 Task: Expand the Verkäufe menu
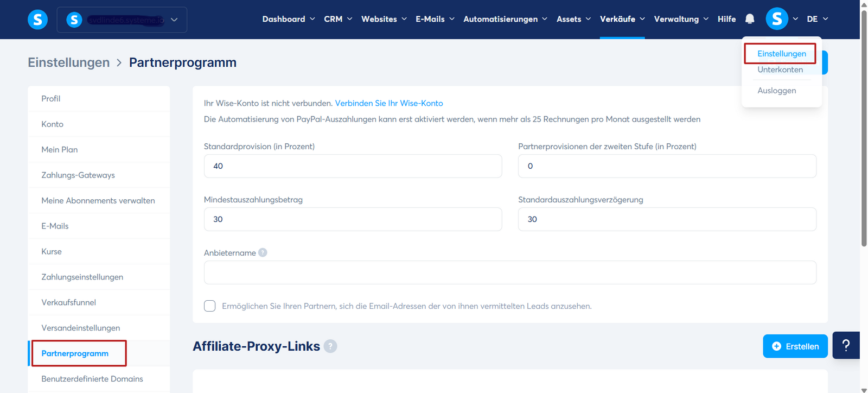pos(622,19)
